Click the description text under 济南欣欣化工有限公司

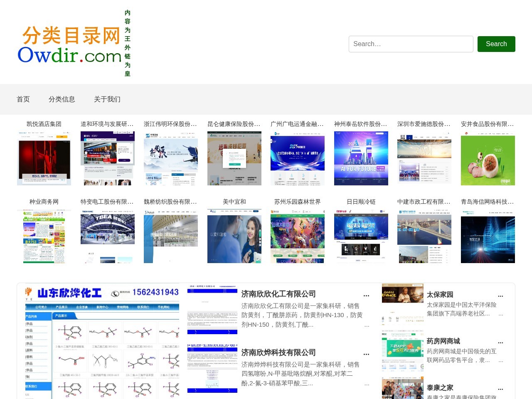click(x=302, y=315)
